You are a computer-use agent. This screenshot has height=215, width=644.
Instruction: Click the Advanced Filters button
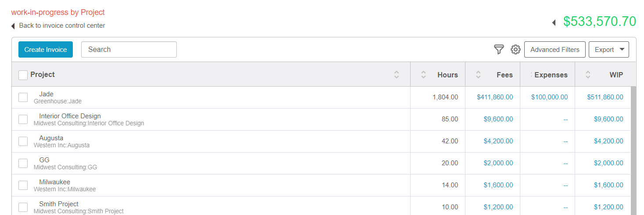click(555, 50)
